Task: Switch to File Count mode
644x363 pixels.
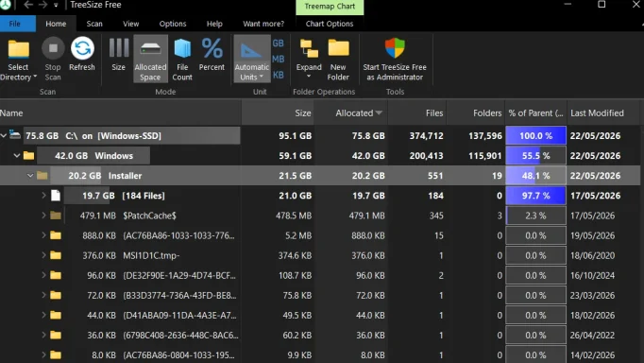Action: pos(182,59)
